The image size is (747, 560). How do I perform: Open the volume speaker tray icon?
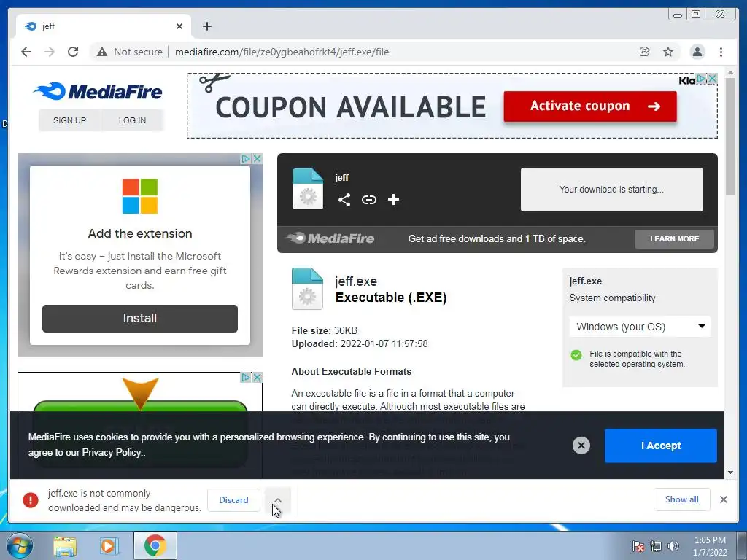click(x=673, y=546)
